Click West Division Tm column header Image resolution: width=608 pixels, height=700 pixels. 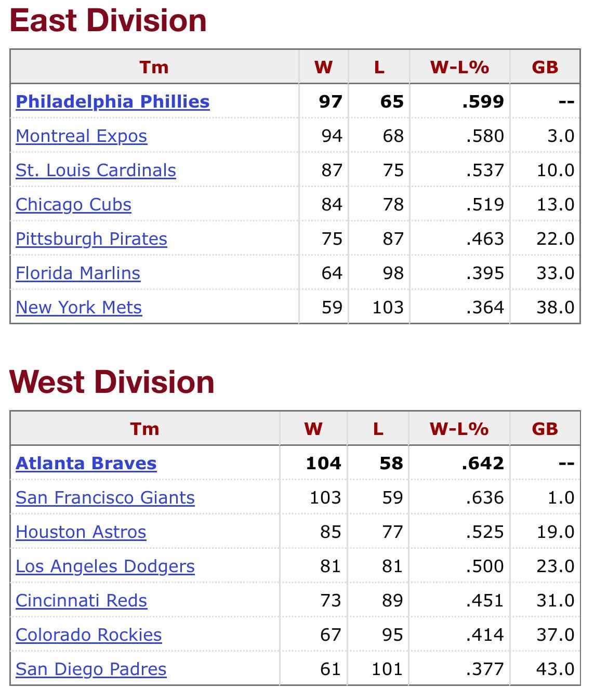coord(144,429)
